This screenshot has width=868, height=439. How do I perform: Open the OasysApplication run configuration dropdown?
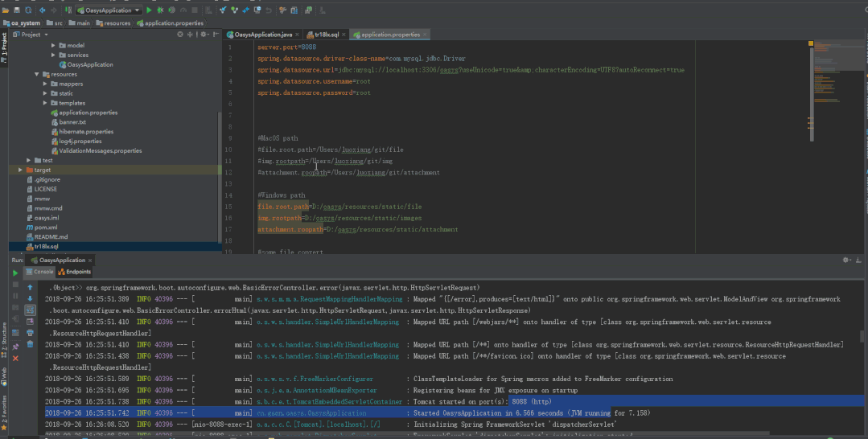click(x=109, y=10)
